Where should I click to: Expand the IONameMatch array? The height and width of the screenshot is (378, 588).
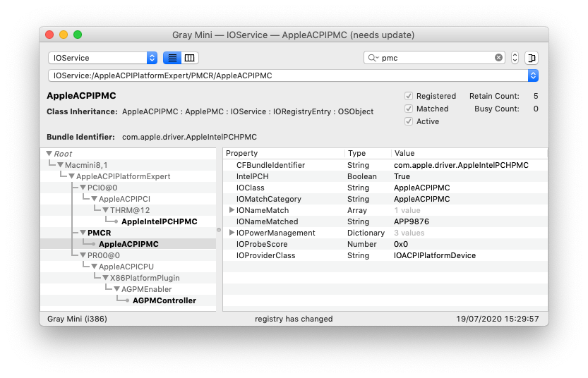[x=232, y=209]
